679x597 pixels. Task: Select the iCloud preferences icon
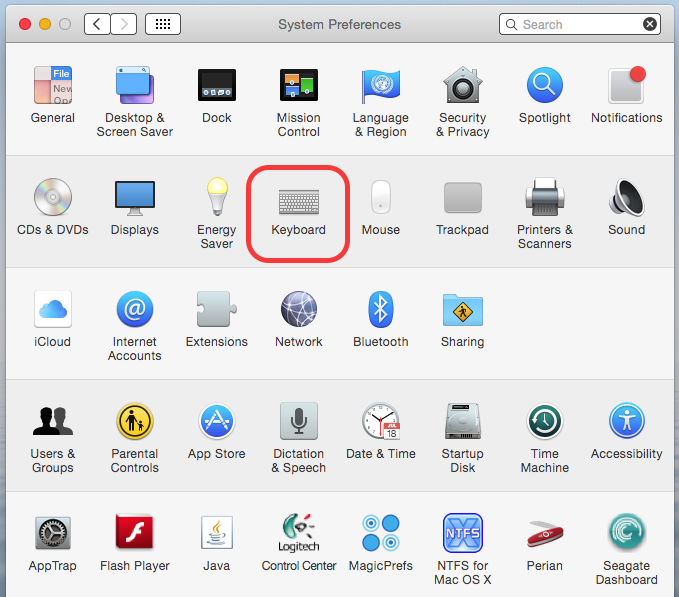coord(52,311)
